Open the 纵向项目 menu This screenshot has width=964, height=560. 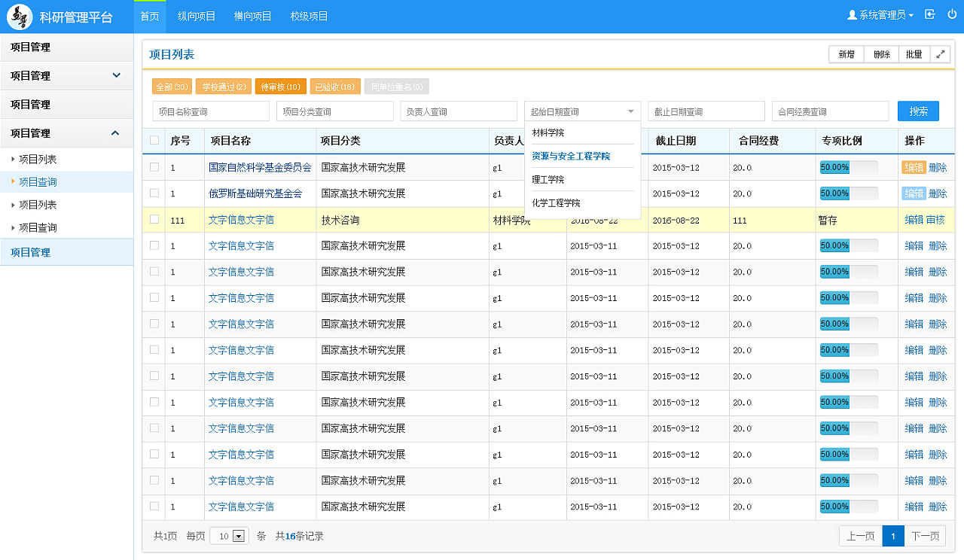point(196,15)
